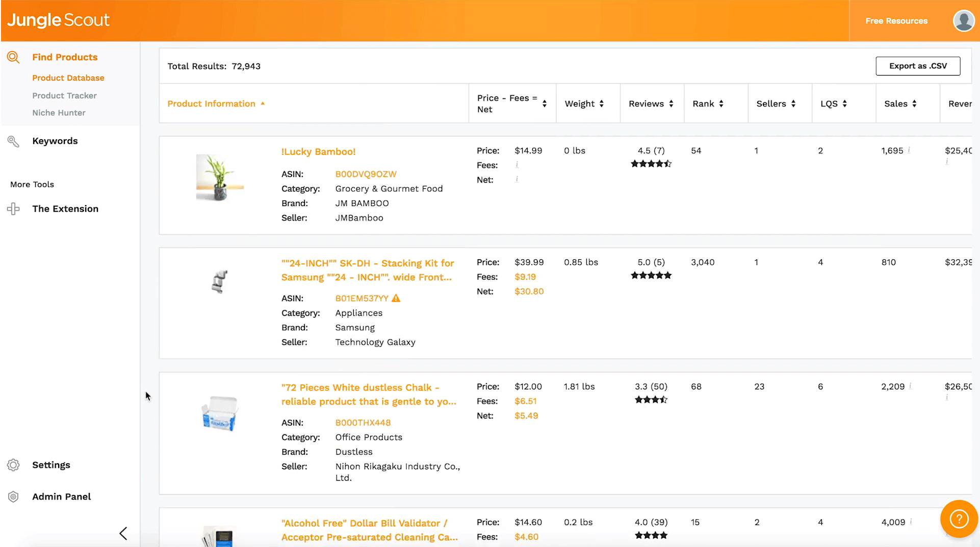The image size is (980, 547).
Task: Select Niche Hunter in sidebar
Action: (x=59, y=113)
